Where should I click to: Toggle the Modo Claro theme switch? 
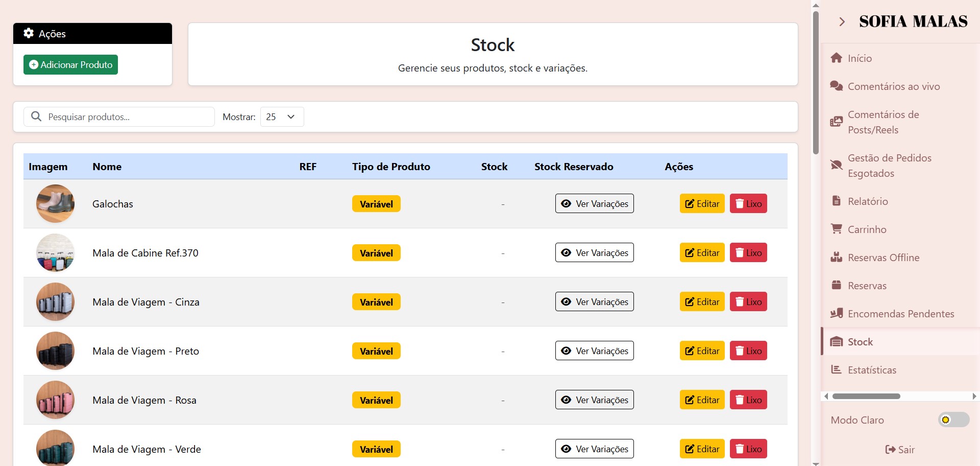click(953, 420)
